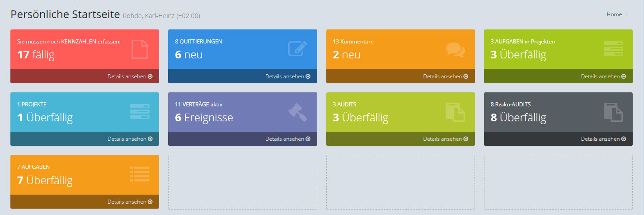Image resolution: width=644 pixels, height=215 pixels.
Task: View details of active VERTRÄGE
Action: pyautogui.click(x=287, y=139)
